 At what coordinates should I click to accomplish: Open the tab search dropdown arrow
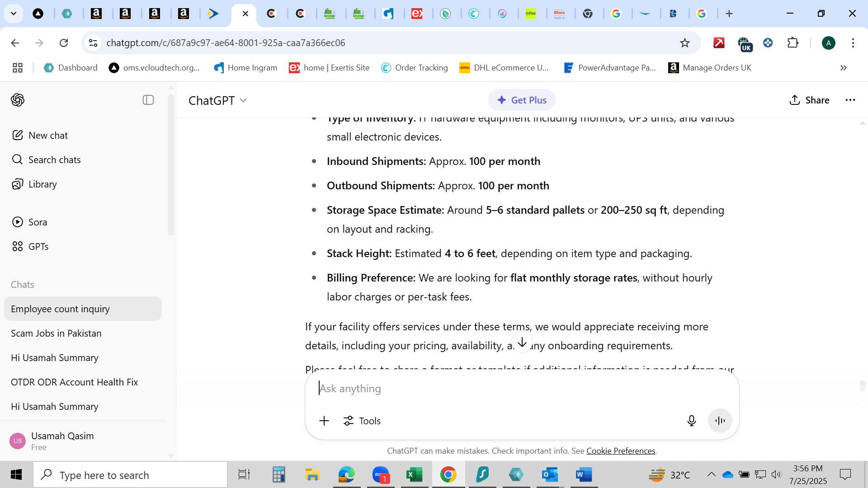pos(14,14)
